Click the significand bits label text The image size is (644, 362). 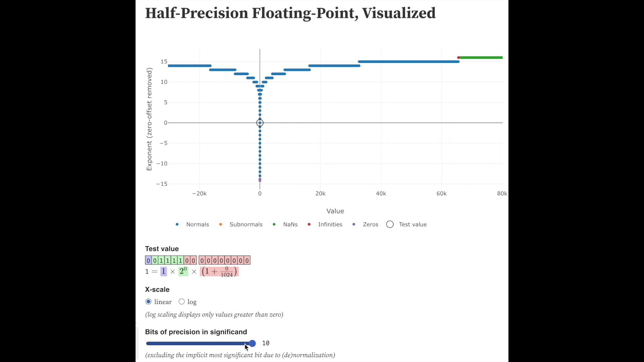(x=196, y=332)
